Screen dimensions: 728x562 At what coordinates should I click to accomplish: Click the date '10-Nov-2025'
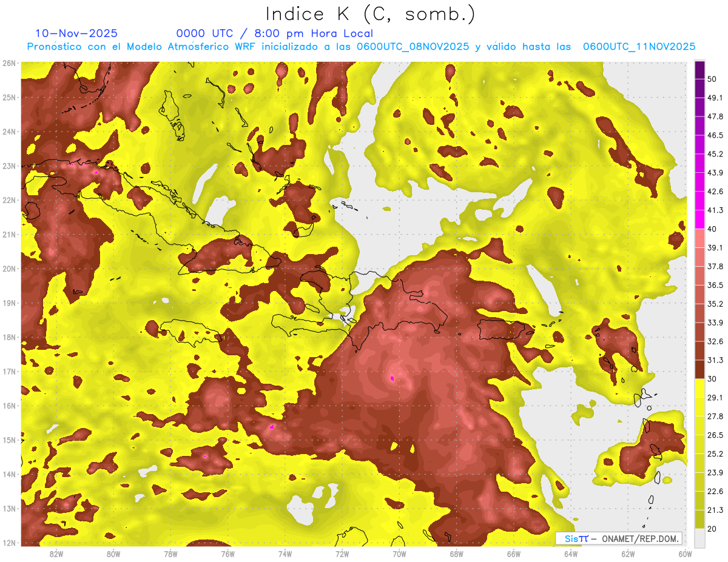(76, 33)
